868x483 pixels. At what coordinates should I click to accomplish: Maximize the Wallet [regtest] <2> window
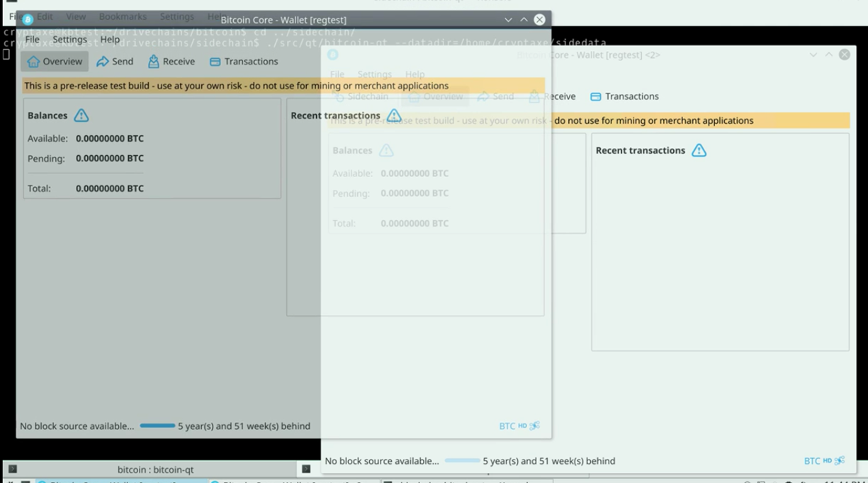(828, 55)
